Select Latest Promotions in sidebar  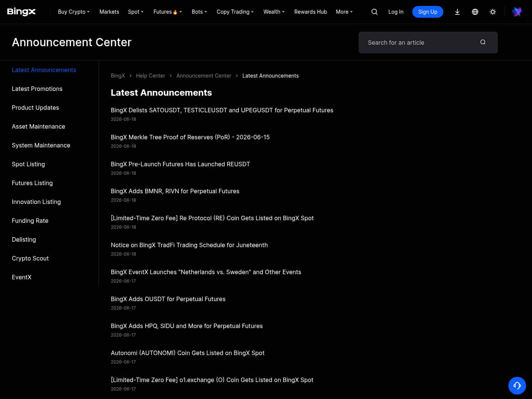coord(37,89)
